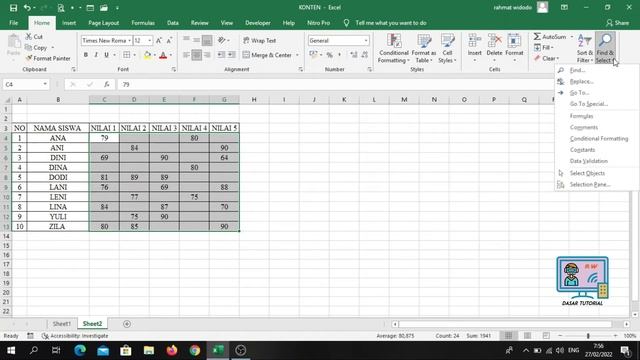Open the Formulas ribbon tab
640x360 pixels.
(143, 23)
